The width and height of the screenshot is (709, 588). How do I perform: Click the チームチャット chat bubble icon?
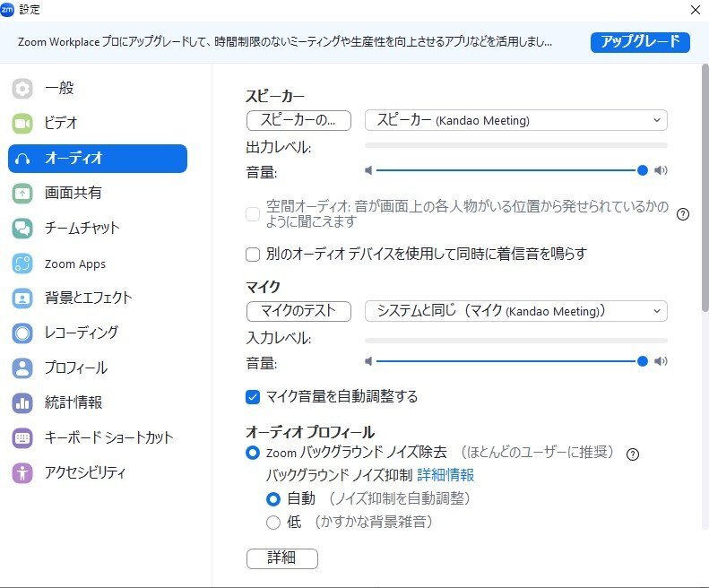22,229
